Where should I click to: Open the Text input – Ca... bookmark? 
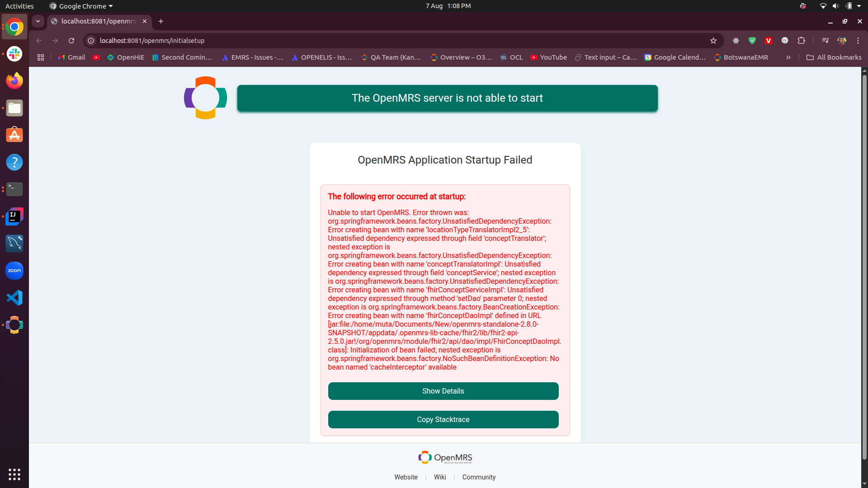pyautogui.click(x=606, y=57)
